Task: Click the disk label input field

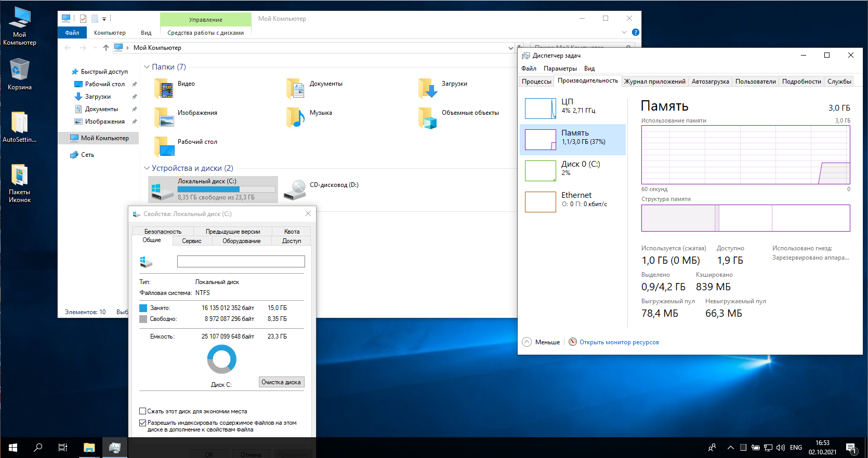Action: click(241, 261)
